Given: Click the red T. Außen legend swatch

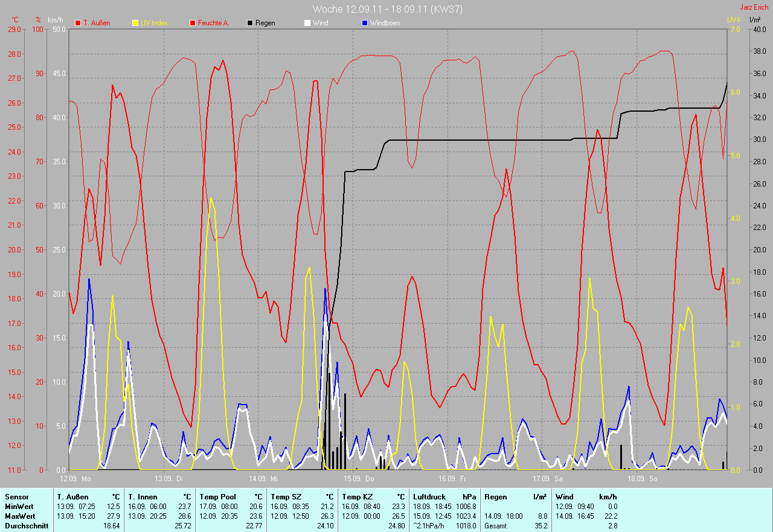Looking at the screenshot, I should pyautogui.click(x=78, y=23).
